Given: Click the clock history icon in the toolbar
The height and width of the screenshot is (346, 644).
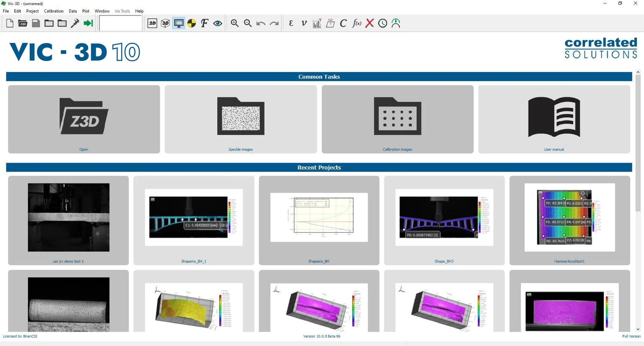Looking at the screenshot, I should point(382,23).
